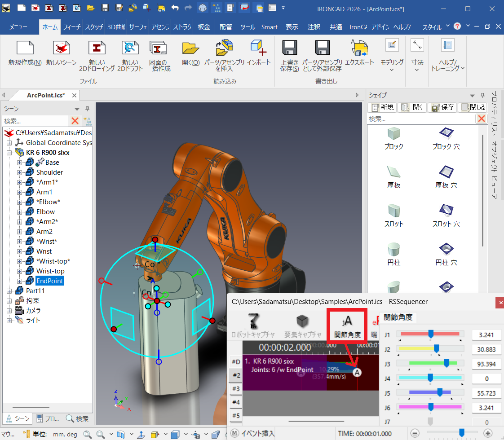Click パーツ/アセンブリとして外部保存 icon
Screen dimensions: 504x440
[x=323, y=48]
